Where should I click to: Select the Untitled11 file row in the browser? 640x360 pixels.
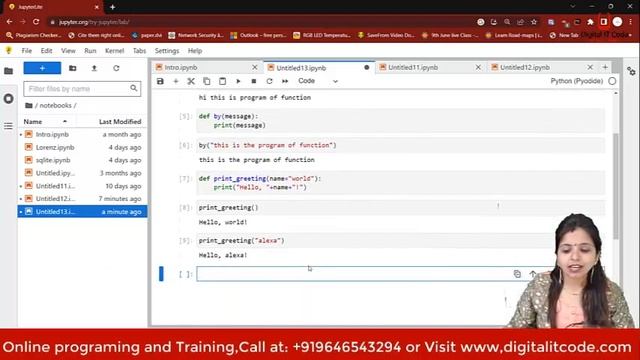[x=82, y=186]
